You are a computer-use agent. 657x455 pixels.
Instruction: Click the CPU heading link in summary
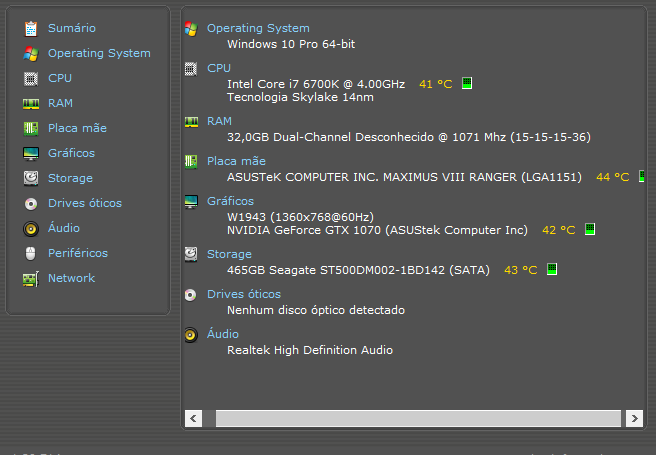[x=219, y=68]
